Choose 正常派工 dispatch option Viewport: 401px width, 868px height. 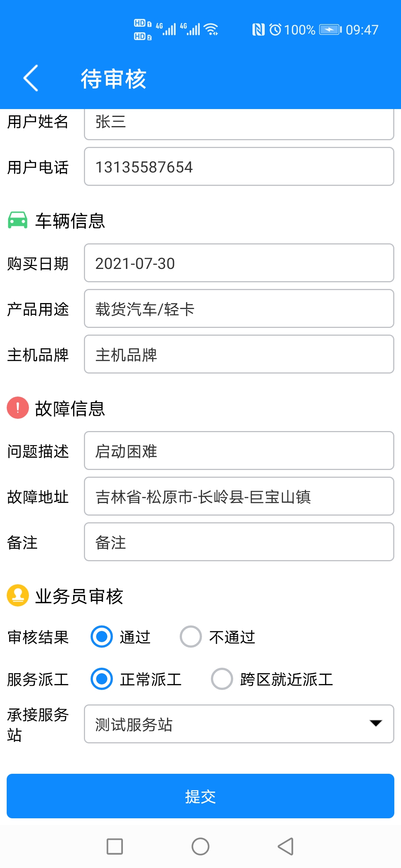102,679
